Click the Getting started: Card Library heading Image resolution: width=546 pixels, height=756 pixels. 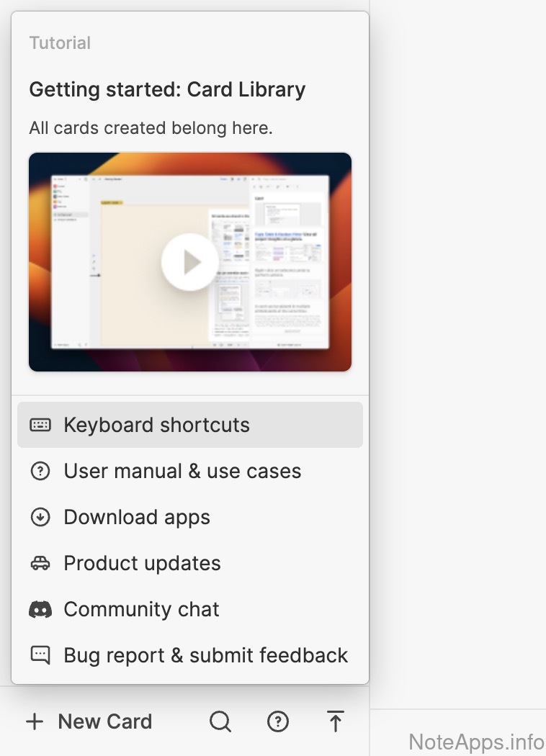(167, 89)
